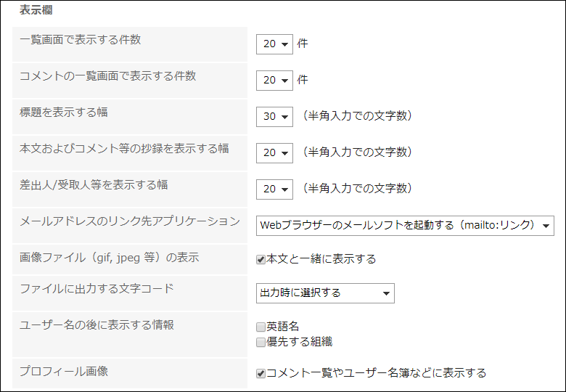The image size is (566, 392).
Task: Enable the 優先する組織 checkbox
Action: 261,342
